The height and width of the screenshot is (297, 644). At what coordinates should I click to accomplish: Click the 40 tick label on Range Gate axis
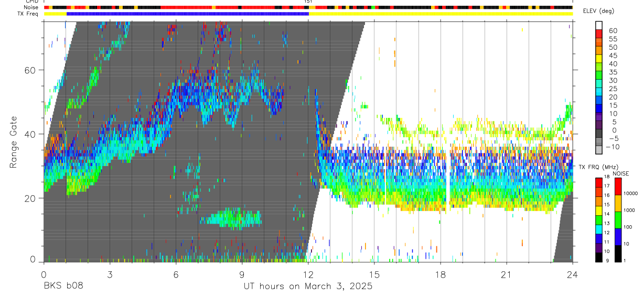pyautogui.click(x=30, y=134)
